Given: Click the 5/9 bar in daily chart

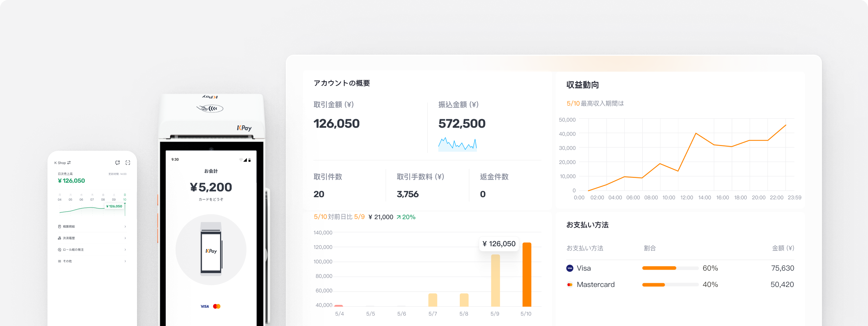Looking at the screenshot, I should (x=495, y=280).
